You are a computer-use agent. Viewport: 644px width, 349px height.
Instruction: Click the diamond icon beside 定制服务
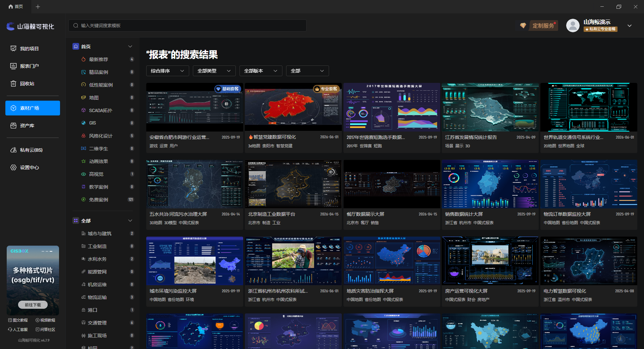pyautogui.click(x=523, y=26)
